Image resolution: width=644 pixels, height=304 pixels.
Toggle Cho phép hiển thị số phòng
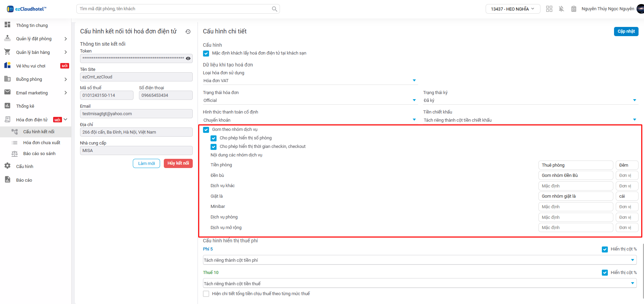[x=214, y=138]
